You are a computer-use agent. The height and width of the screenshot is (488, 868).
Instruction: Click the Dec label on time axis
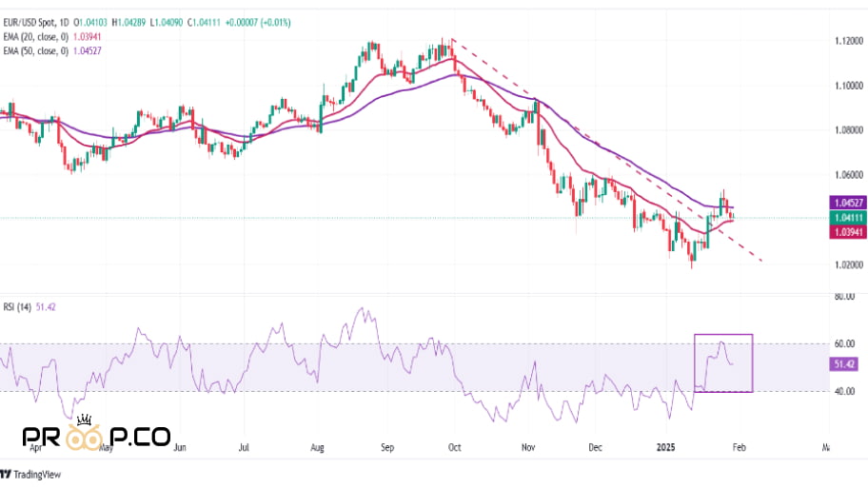595,448
